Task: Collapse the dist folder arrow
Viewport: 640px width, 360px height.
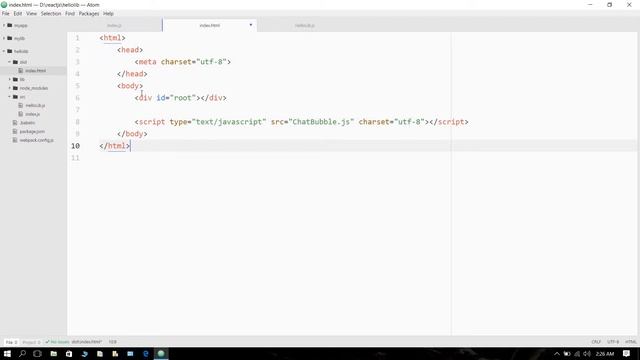Action: tap(9, 62)
